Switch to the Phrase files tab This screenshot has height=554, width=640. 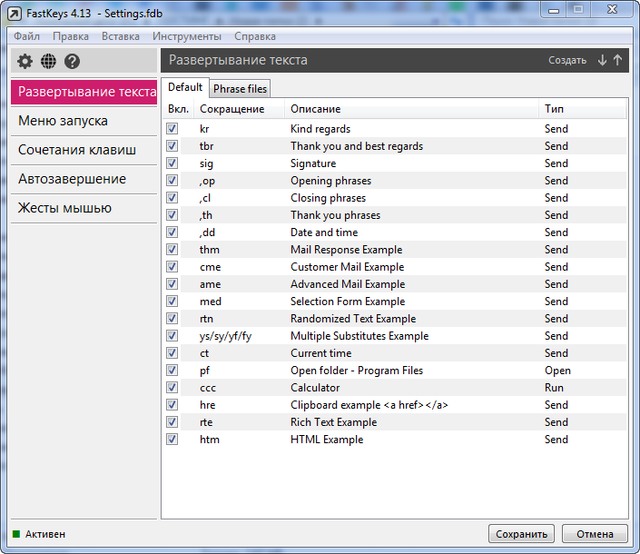point(240,89)
